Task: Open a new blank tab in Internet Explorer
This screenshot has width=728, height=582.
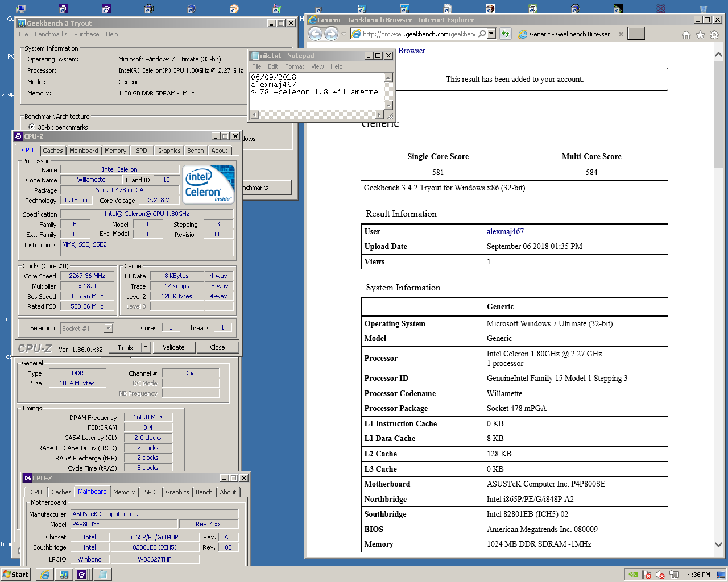Action: [636, 34]
